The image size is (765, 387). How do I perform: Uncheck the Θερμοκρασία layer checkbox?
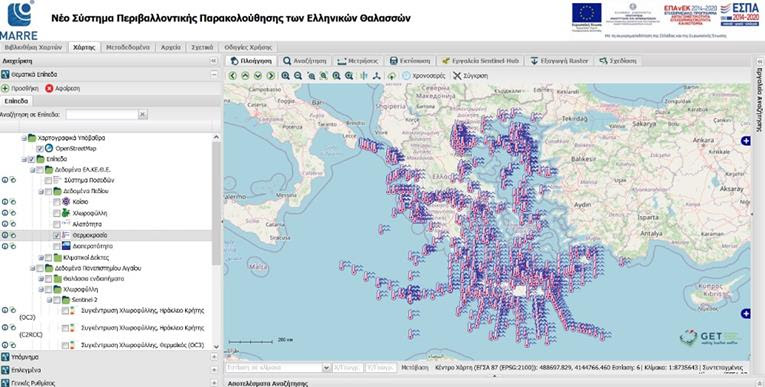[x=57, y=235]
